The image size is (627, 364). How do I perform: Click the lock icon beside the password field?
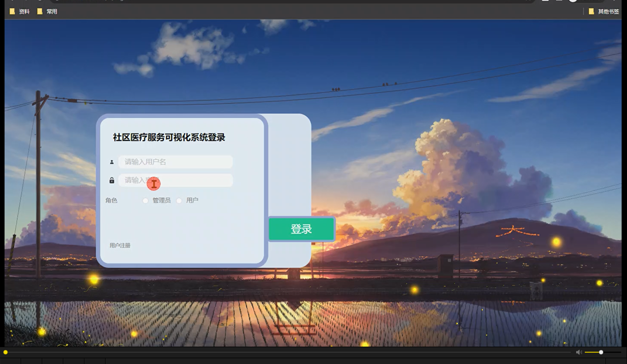pyautogui.click(x=112, y=180)
